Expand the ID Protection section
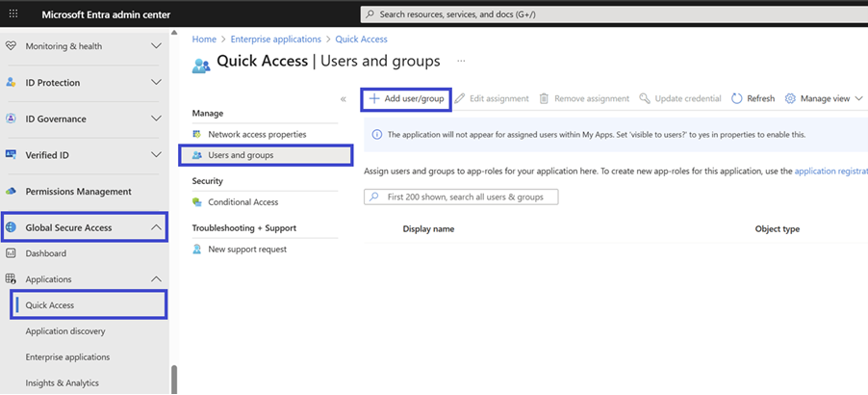Viewport: 868px width, 395px height. click(x=156, y=83)
